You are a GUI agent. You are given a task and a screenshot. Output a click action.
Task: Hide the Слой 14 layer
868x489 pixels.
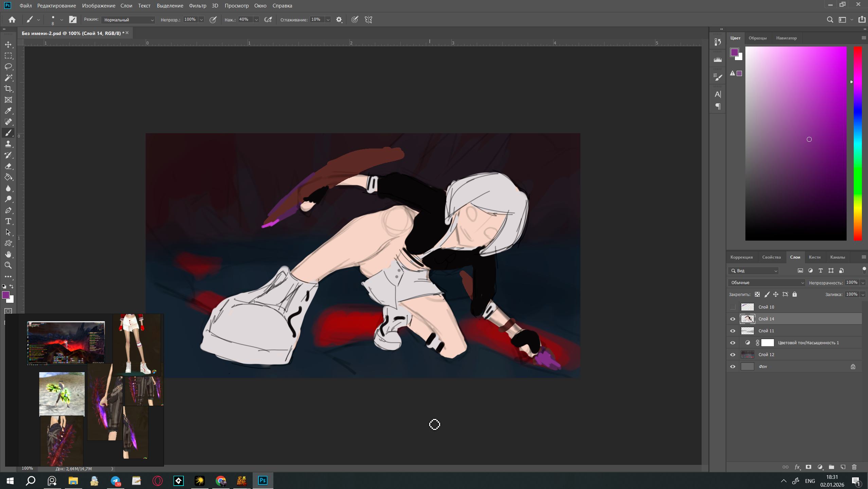tap(733, 319)
